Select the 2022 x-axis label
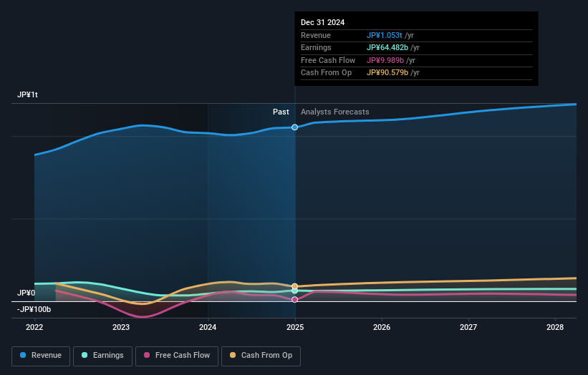Screen dimensions: 588x375 [34, 328]
